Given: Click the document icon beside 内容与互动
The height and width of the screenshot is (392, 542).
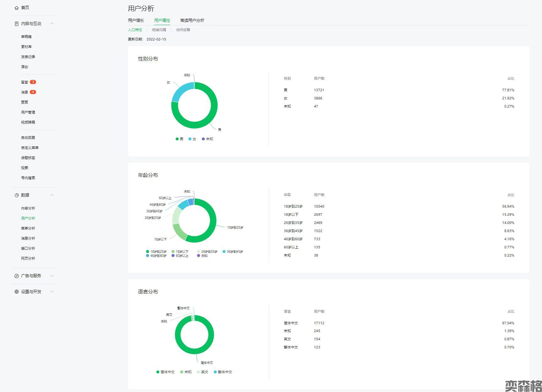Looking at the screenshot, I should pos(17,24).
